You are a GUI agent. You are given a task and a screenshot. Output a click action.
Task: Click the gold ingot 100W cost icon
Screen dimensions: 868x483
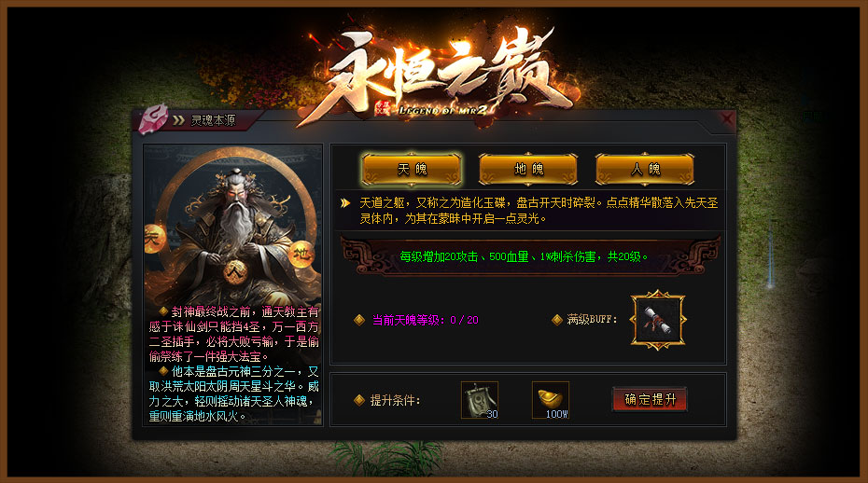point(551,399)
